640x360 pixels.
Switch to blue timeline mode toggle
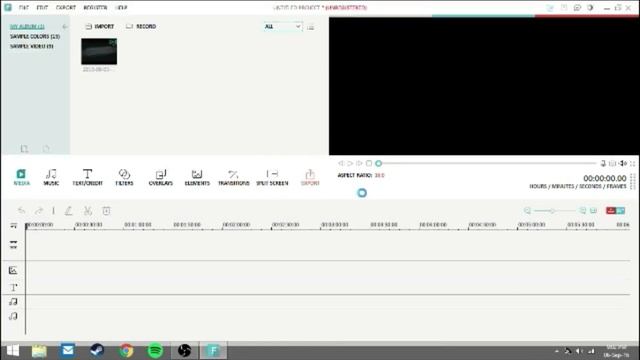pyautogui.click(x=620, y=211)
